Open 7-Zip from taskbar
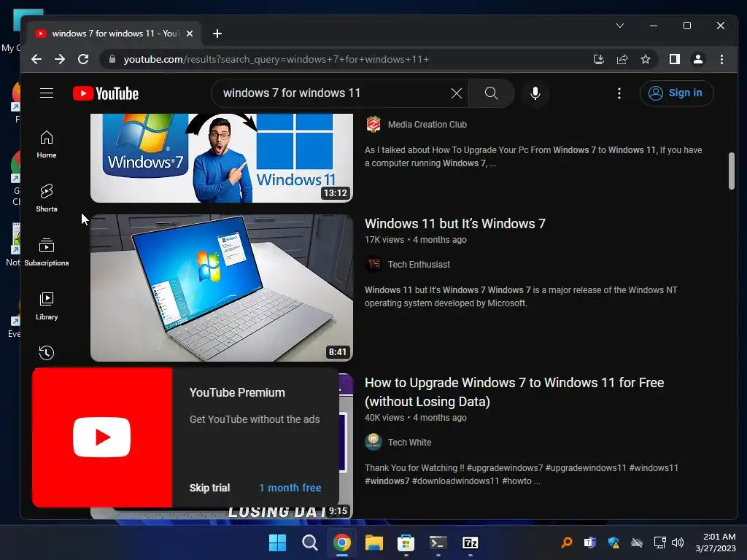 coord(471,542)
